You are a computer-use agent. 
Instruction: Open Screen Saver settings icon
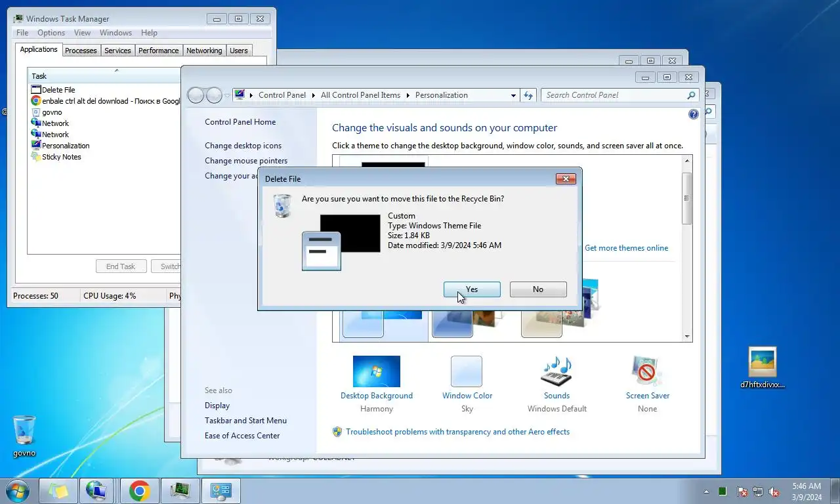pos(647,371)
